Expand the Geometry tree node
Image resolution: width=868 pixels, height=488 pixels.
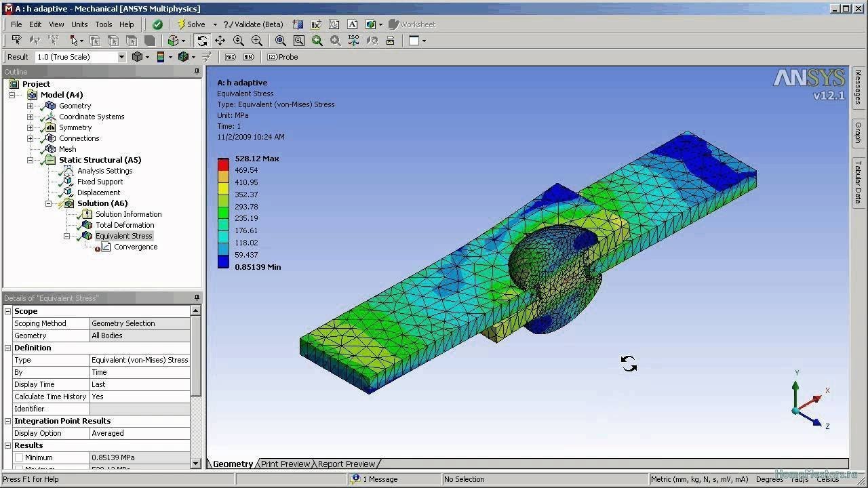(x=30, y=106)
